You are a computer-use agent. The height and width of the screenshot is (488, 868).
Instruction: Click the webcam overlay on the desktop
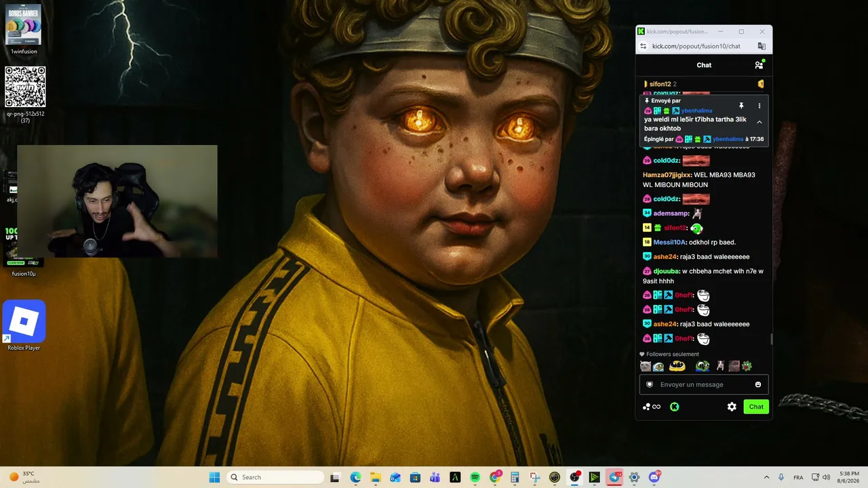coord(117,201)
